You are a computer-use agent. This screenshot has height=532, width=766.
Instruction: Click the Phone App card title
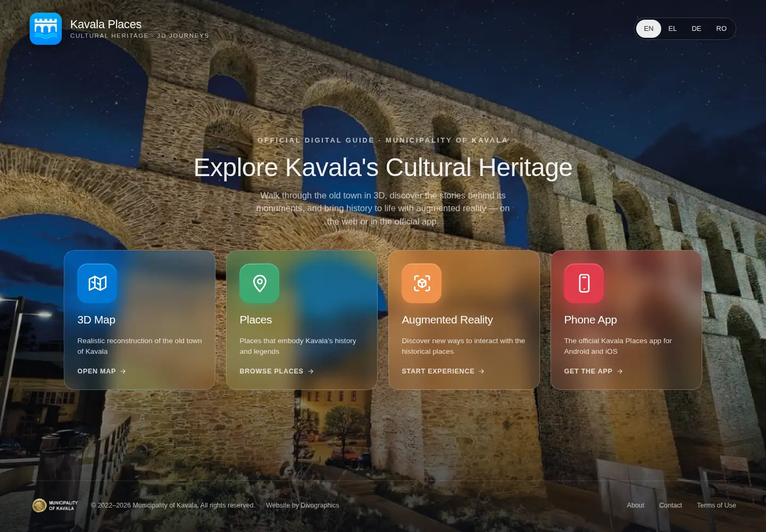pos(590,320)
